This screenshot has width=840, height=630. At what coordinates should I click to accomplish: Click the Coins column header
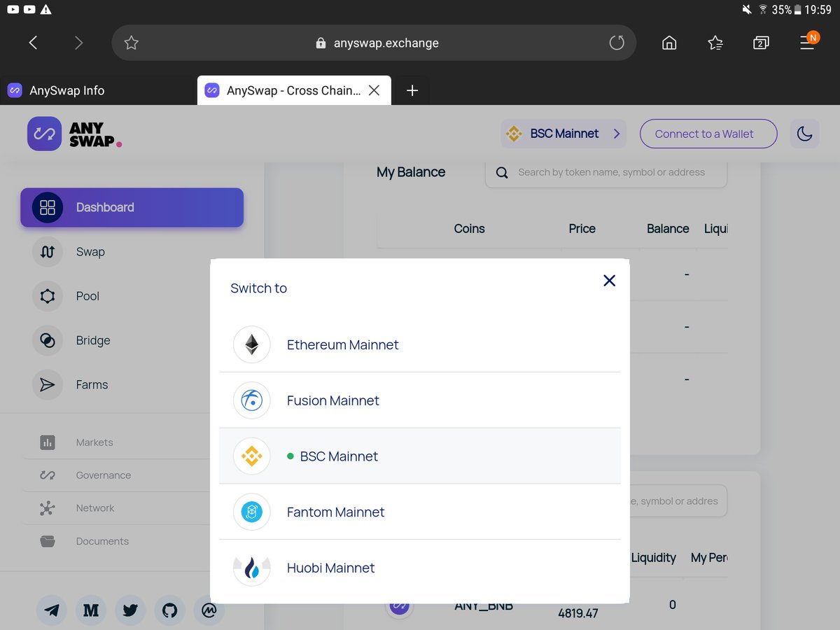(469, 229)
